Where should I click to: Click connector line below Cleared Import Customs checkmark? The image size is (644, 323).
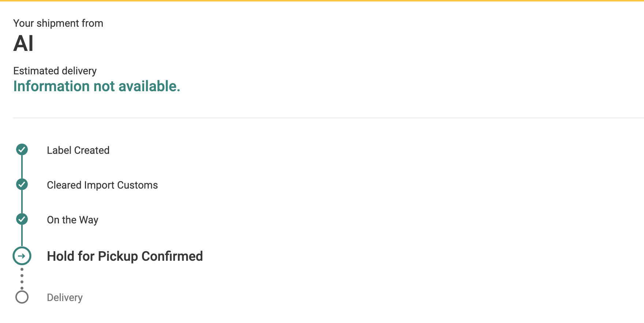click(22, 201)
